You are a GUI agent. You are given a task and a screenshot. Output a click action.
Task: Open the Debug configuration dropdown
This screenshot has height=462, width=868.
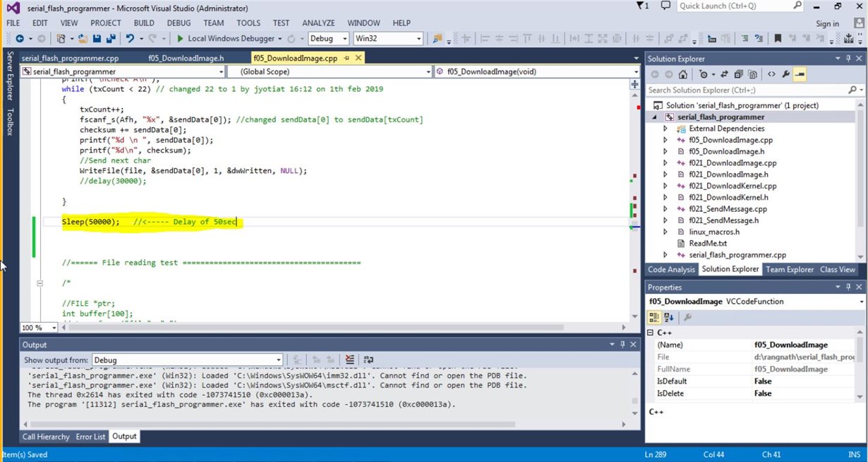point(328,39)
